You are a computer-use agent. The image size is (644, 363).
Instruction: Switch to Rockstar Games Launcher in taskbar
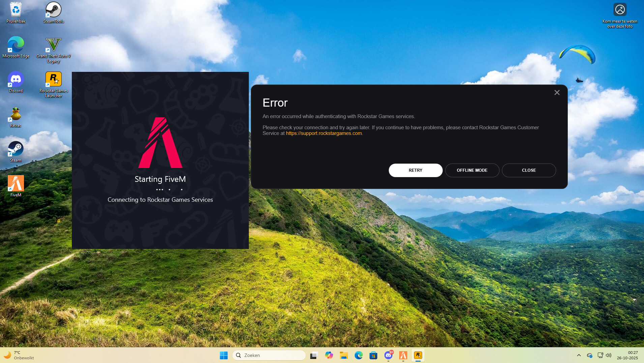pyautogui.click(x=418, y=355)
